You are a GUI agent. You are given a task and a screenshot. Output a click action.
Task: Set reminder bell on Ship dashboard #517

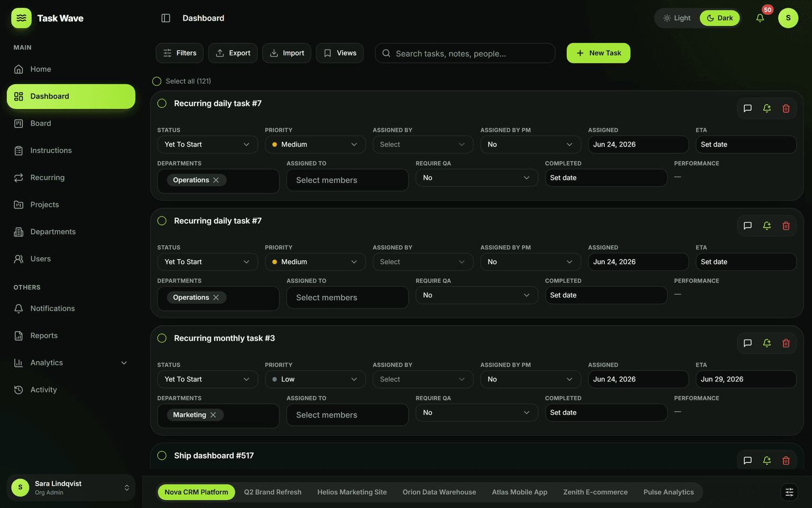tap(767, 460)
